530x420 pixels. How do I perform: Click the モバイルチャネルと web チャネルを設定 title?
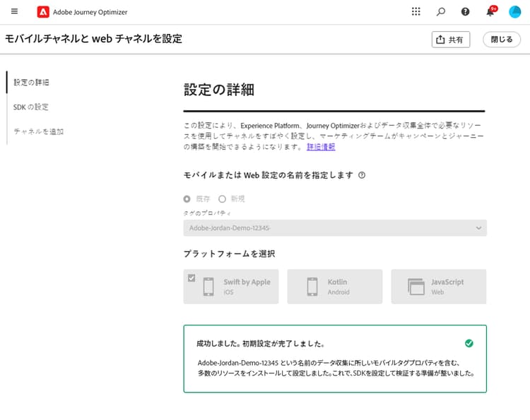(93, 39)
